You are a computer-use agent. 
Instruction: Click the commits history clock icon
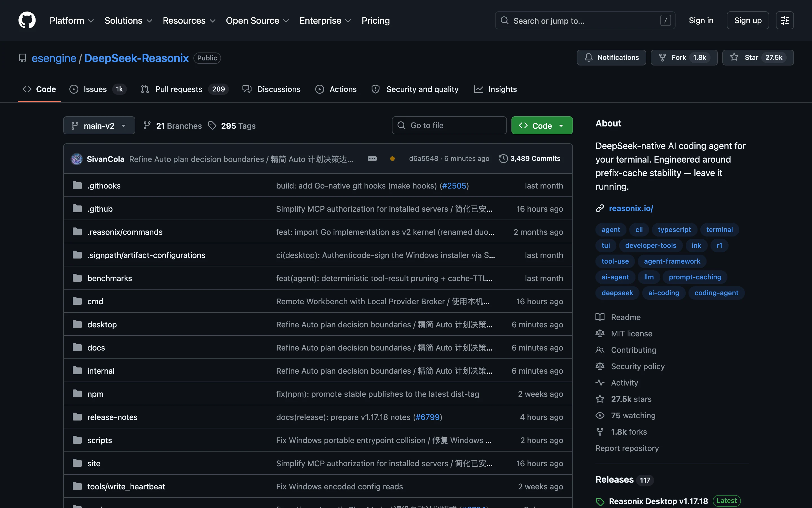point(503,159)
